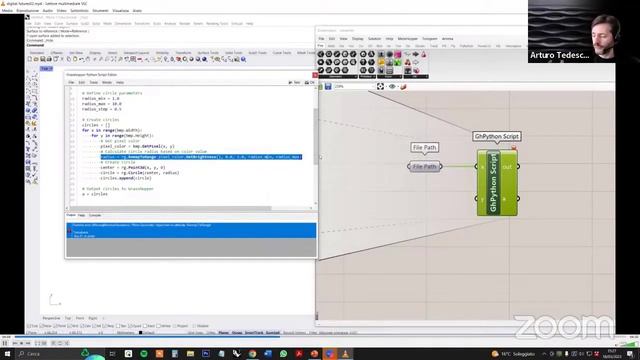Select pink Colour Swatch icon in Input group

[x=397, y=54]
